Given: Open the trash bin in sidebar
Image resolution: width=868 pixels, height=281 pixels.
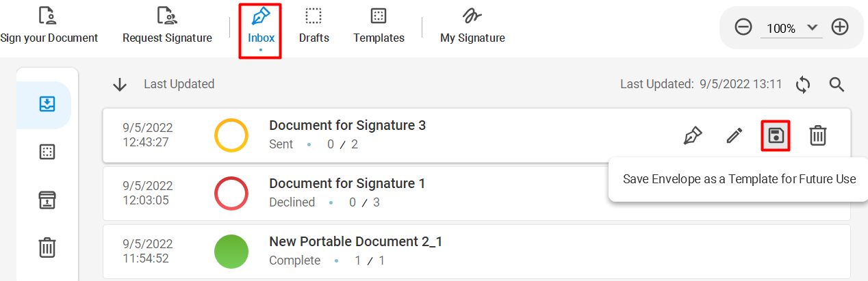Looking at the screenshot, I should coord(47,247).
